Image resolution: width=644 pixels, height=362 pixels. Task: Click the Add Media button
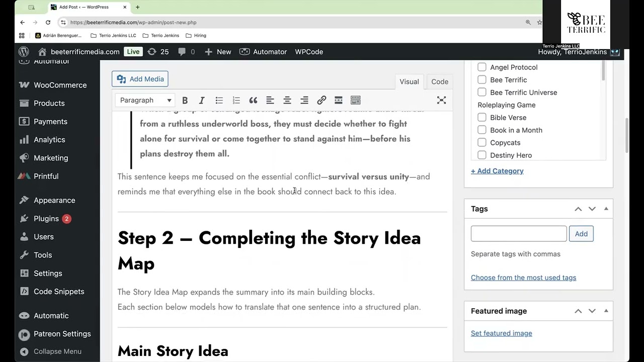(140, 79)
